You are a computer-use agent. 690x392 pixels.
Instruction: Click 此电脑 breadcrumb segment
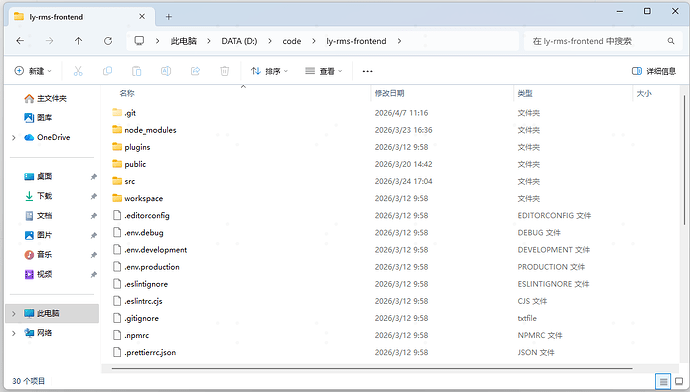point(184,41)
